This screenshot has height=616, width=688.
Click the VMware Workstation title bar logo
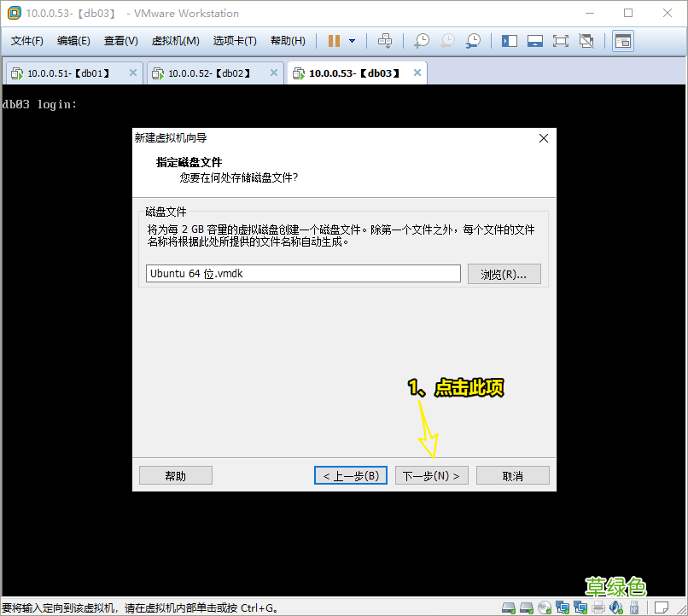(x=14, y=13)
